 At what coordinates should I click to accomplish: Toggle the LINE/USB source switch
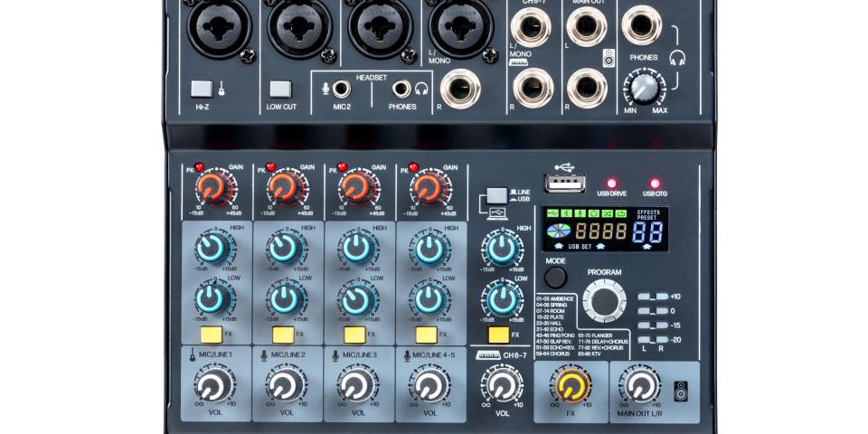coord(497,195)
